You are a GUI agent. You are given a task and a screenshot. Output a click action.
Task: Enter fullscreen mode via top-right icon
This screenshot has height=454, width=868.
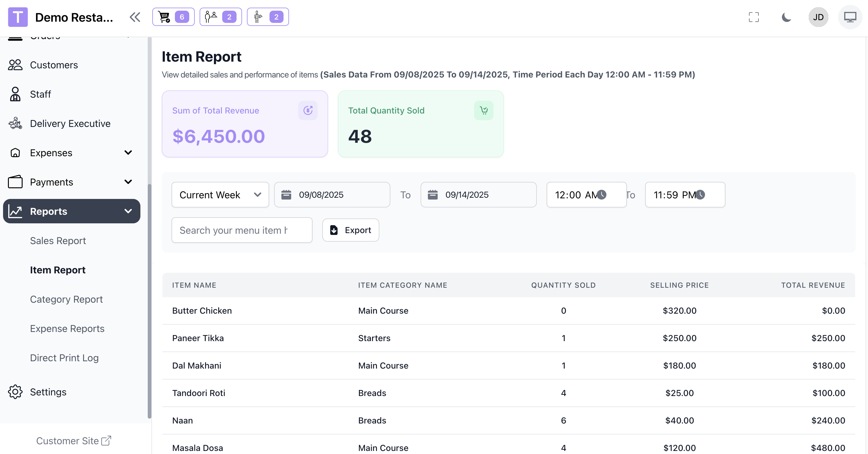[x=754, y=17]
